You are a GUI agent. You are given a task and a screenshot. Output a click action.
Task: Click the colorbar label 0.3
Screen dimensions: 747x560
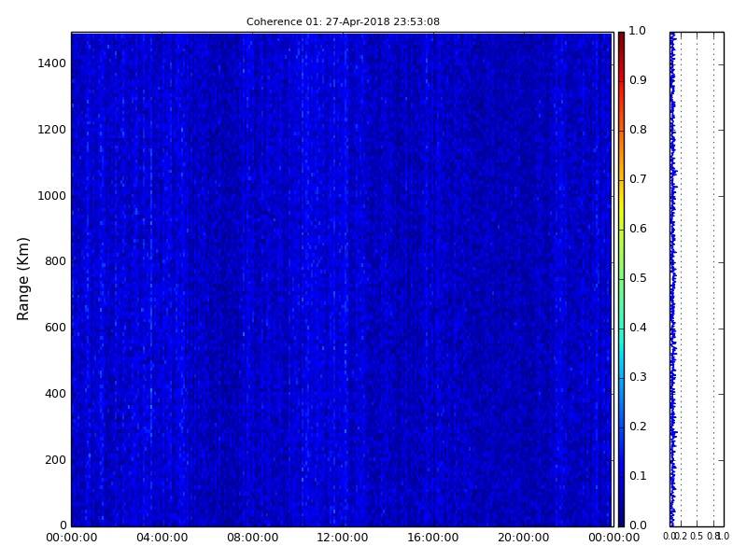[x=638, y=377]
